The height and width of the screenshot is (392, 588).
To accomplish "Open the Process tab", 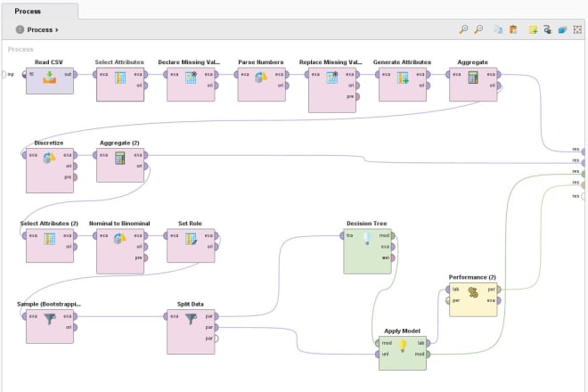I will [28, 11].
